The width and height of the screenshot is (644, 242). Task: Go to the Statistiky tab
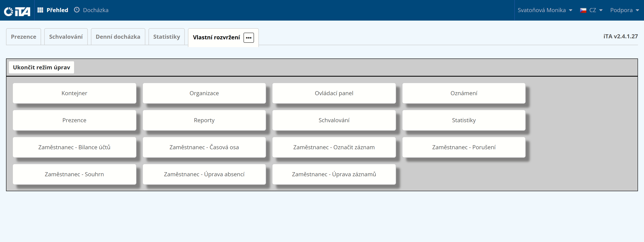(x=166, y=37)
